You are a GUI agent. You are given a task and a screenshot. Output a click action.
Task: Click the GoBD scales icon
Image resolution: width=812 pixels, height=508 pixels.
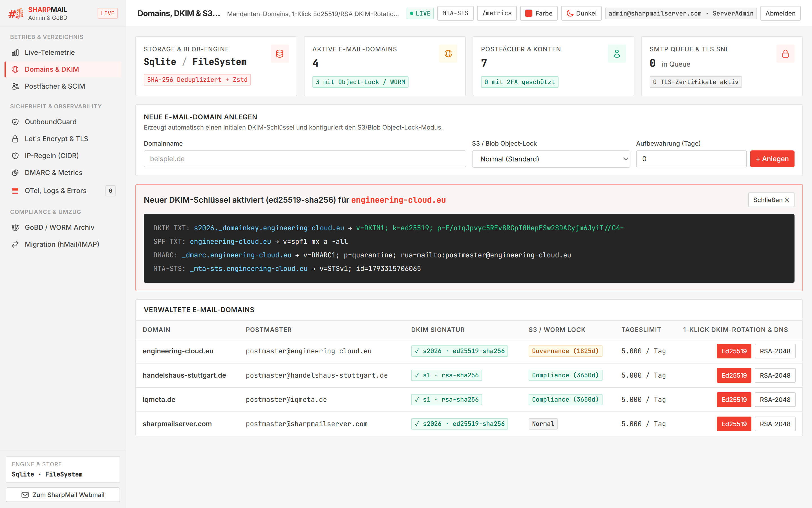15,227
